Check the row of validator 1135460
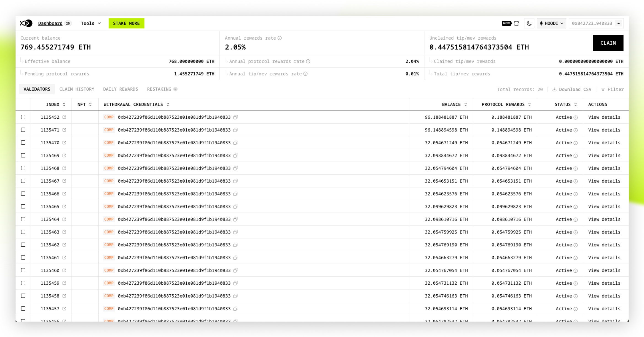The height and width of the screenshot is (337, 644). [x=23, y=270]
